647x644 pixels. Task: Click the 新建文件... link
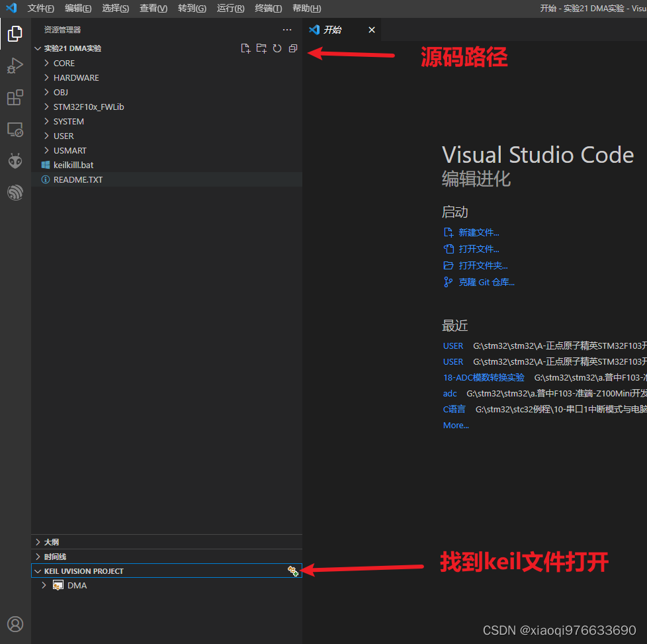479,232
